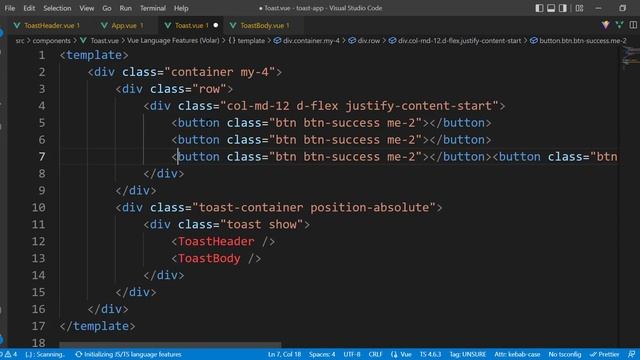
Task: Click line number 7 in the gutter
Action: 42,157
